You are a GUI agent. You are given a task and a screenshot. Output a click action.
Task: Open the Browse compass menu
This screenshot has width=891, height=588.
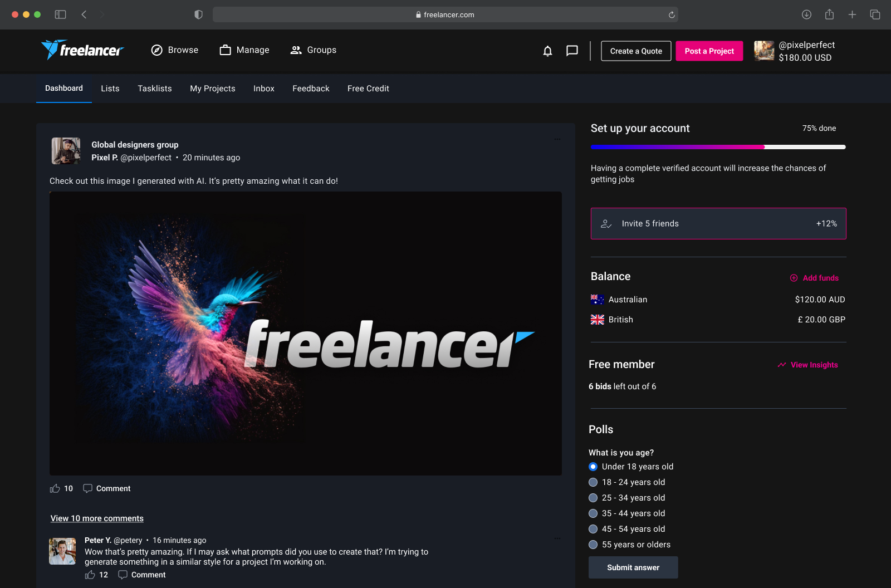(175, 50)
